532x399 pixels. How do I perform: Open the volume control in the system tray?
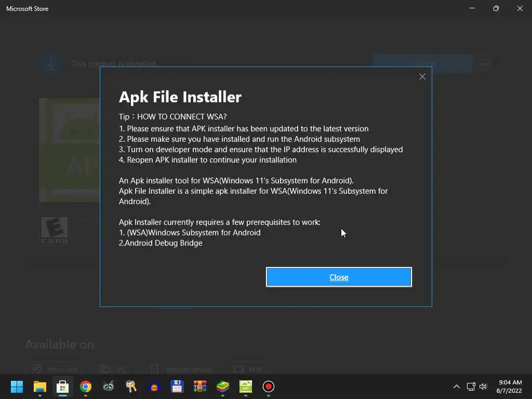click(x=483, y=387)
